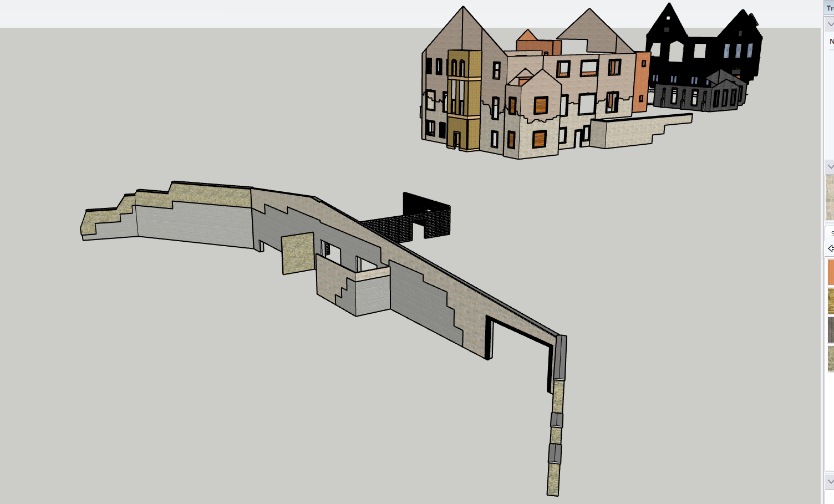Viewport: 834px width, 504px height.
Task: Click the back arrow in the Materials browser
Action: (830, 248)
